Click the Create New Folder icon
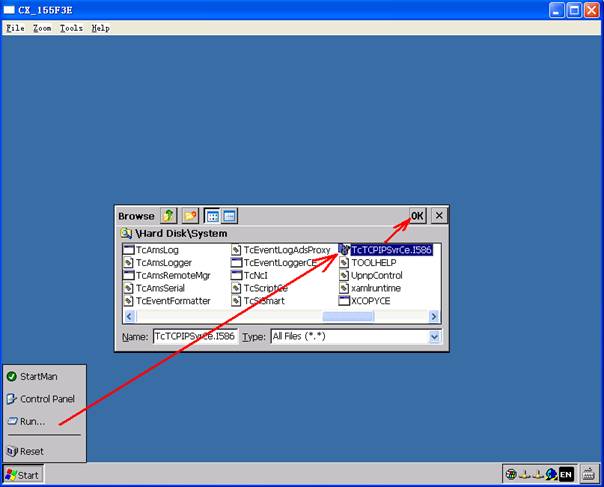604x487 pixels. [x=190, y=215]
